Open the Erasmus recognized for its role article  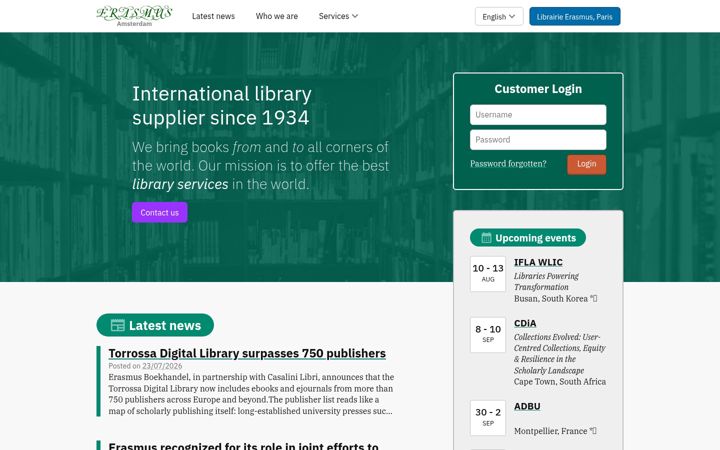[x=243, y=446]
